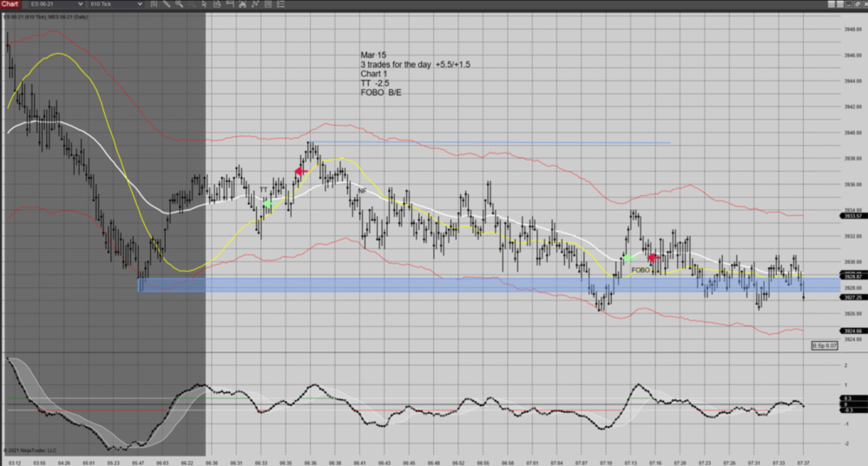Expand the ES 06-21 instrument dropdown
The height and width of the screenshot is (466, 868).
[x=55, y=4]
